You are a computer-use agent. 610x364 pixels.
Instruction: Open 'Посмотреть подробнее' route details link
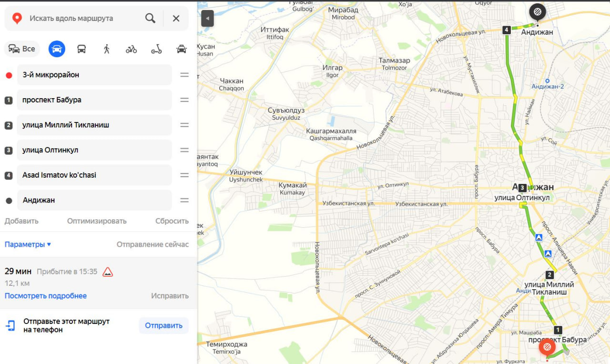coord(46,296)
